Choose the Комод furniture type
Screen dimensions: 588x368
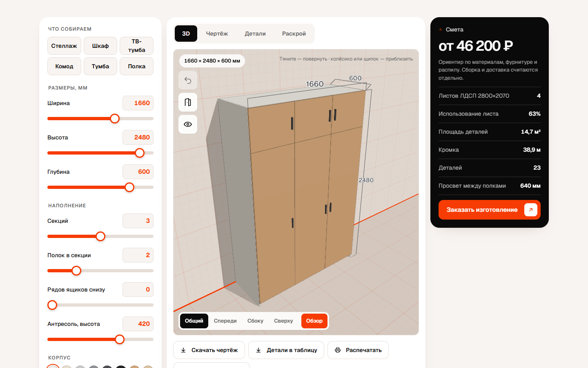(x=64, y=66)
